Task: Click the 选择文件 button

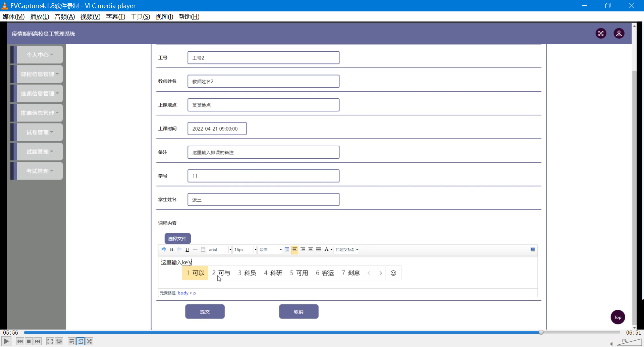Action: click(177, 239)
